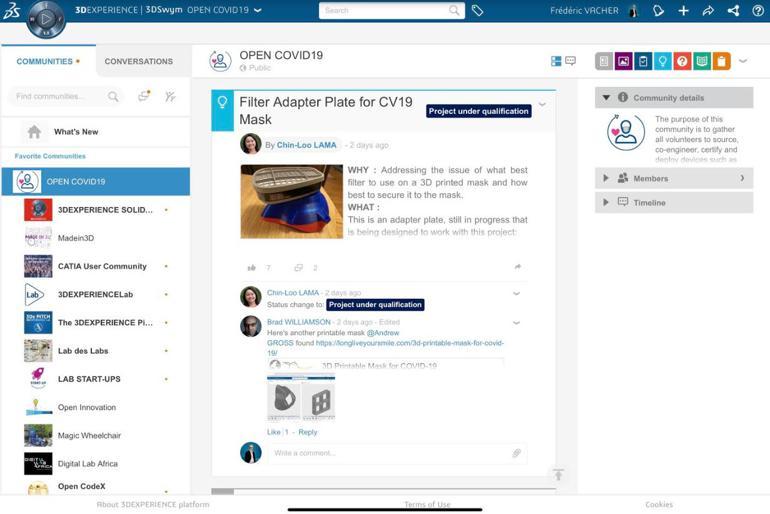Viewport: 770px width, 514px height.
Task: Expand the content-type toolbar chevron
Action: pos(743,61)
